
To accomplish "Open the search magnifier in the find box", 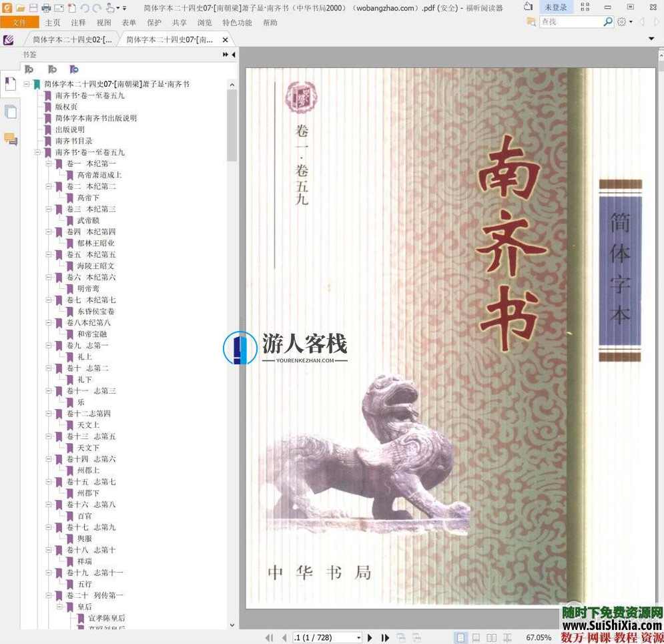I will click(x=607, y=21).
